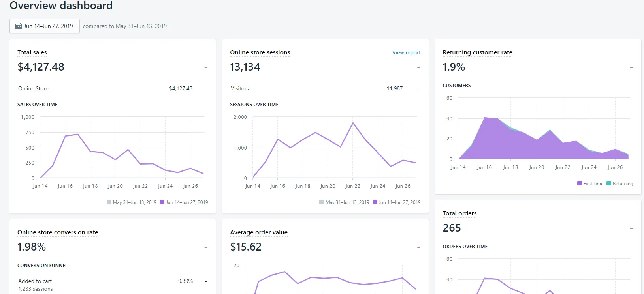Click the CONVERSION FUNNEL label
644x294 pixels.
tap(42, 266)
